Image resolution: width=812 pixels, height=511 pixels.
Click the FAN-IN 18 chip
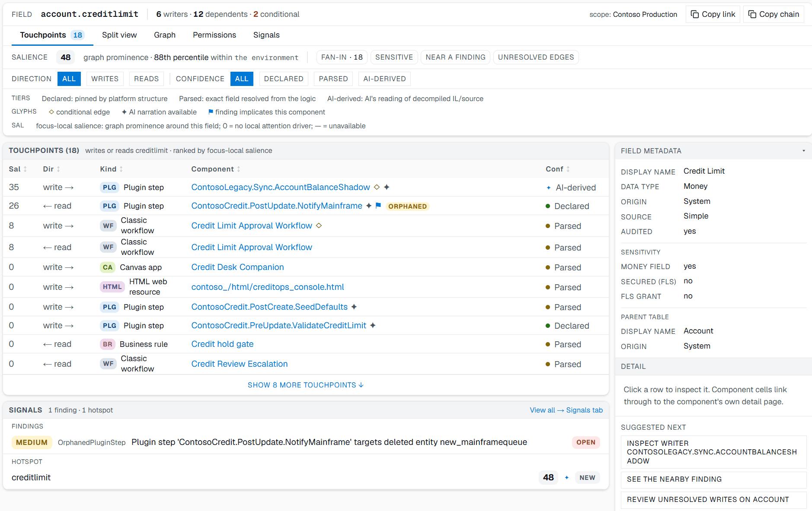pos(342,57)
